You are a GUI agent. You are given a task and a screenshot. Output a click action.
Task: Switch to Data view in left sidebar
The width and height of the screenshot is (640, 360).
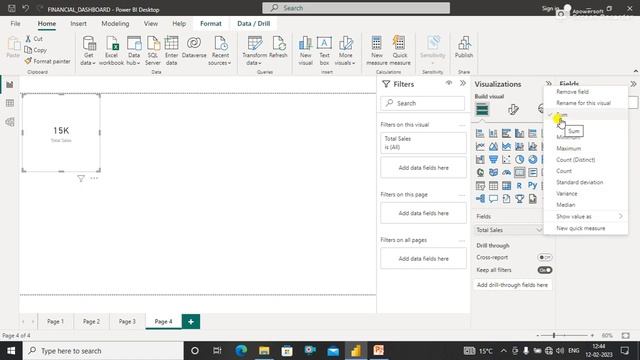click(x=10, y=103)
